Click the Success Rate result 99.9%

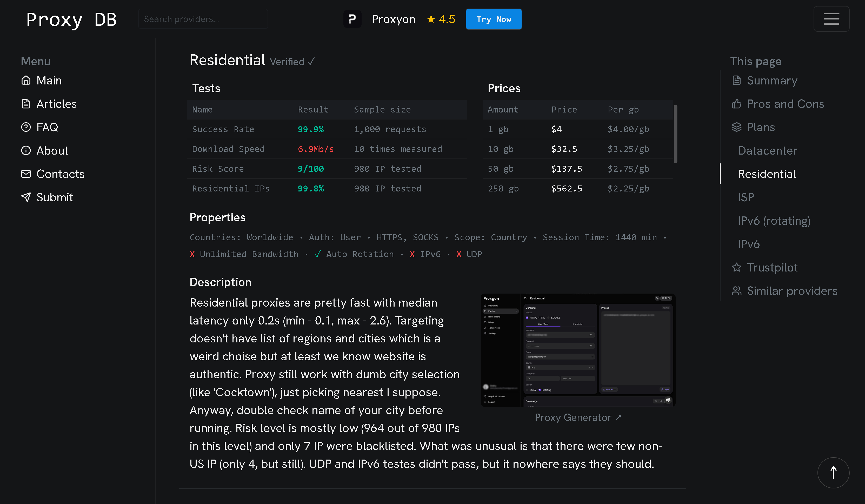point(311,129)
